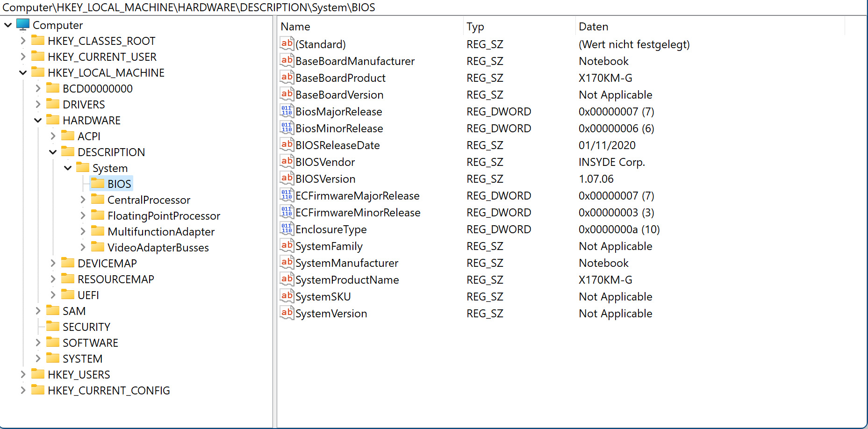
Task: Click the string icon of SystemProductName
Action: coord(287,279)
